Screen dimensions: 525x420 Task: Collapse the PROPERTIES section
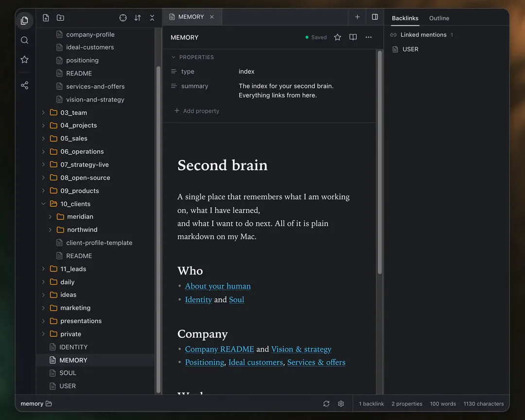coord(174,57)
